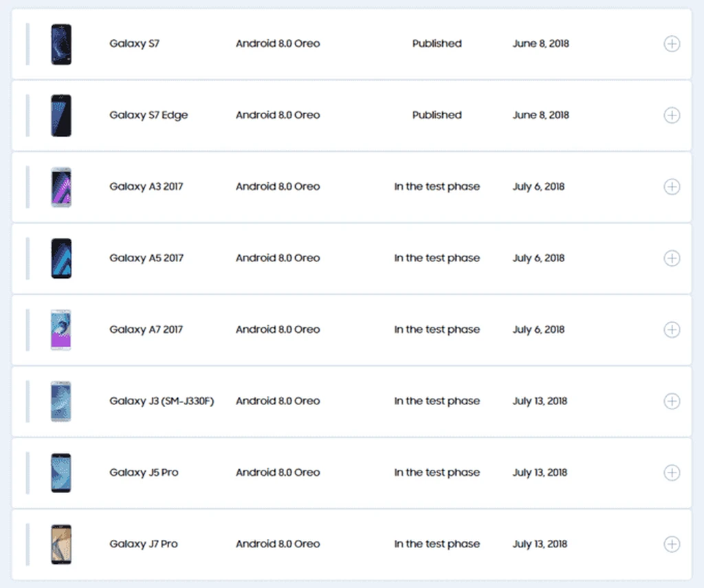Click 'July 6, 2018' date for Galaxy A5 2017

pos(539,258)
